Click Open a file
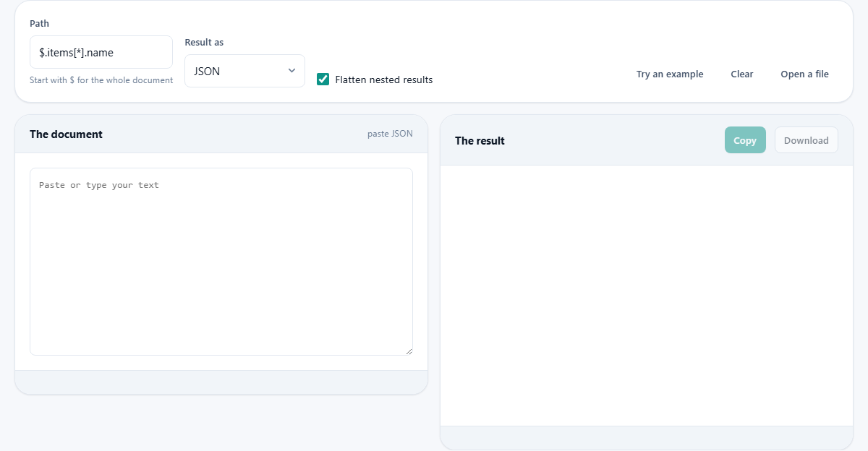868x451 pixels. point(804,74)
